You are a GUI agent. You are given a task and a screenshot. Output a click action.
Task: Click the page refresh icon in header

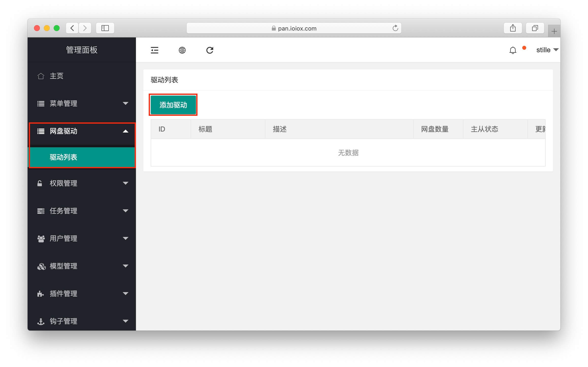point(210,50)
